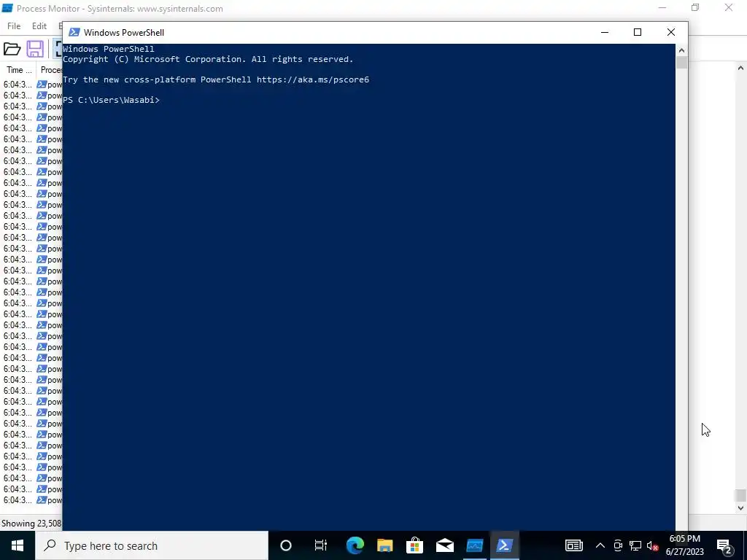Open the notification center with 2 alerts
The height and width of the screenshot is (560, 747).
click(724, 545)
